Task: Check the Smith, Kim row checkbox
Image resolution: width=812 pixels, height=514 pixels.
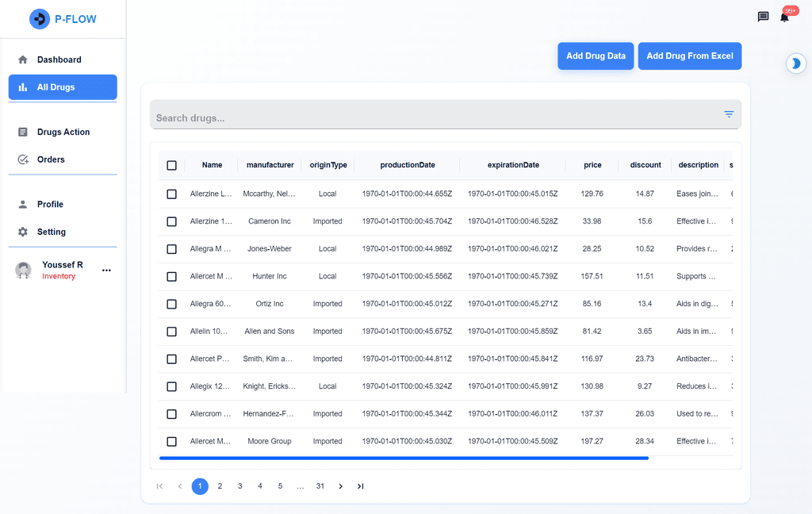Action: click(x=171, y=359)
